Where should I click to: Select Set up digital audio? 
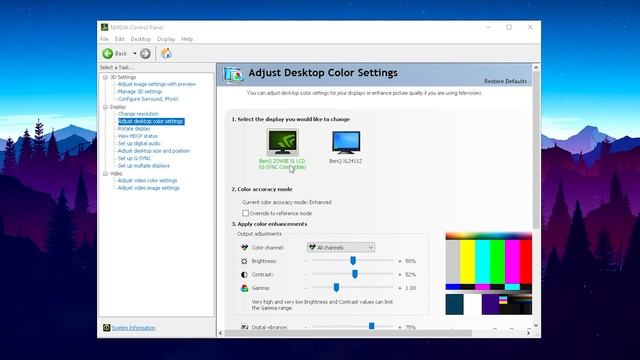click(139, 143)
